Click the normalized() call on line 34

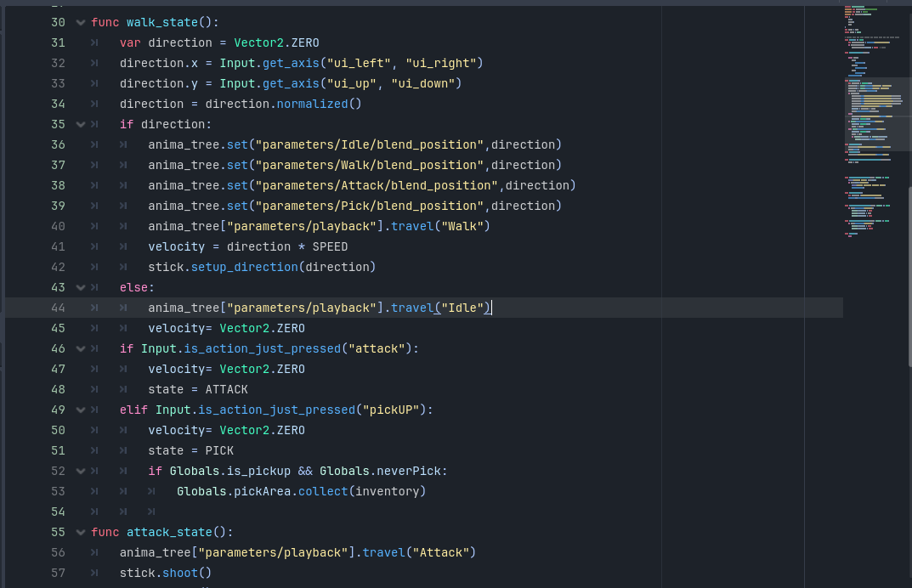[312, 104]
